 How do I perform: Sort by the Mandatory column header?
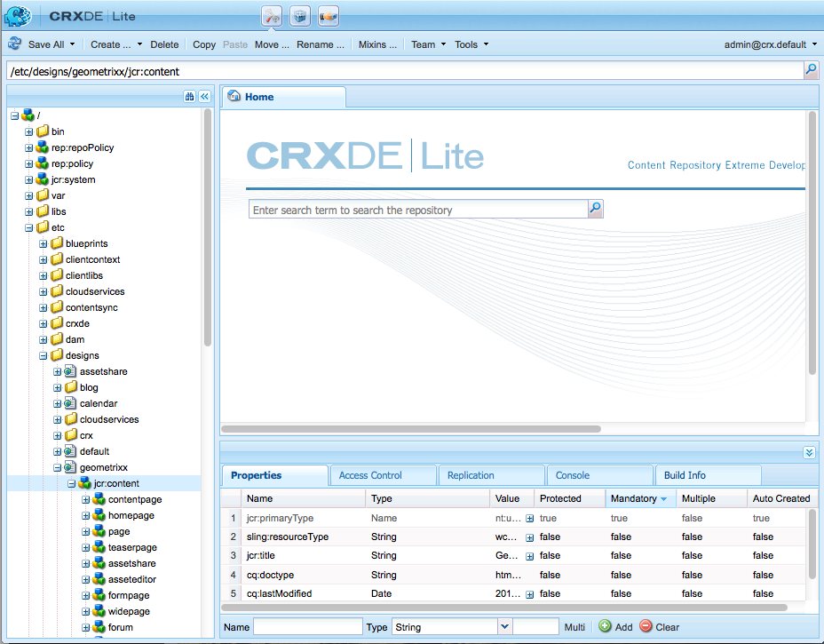(639, 498)
